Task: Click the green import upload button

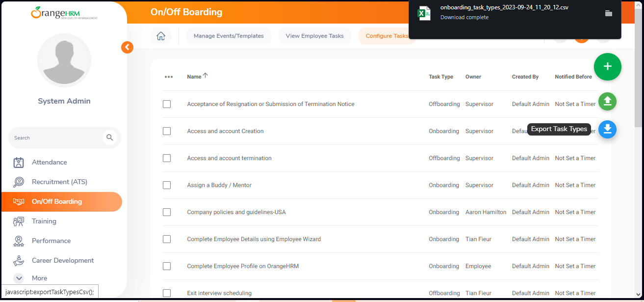Action: 607,102
